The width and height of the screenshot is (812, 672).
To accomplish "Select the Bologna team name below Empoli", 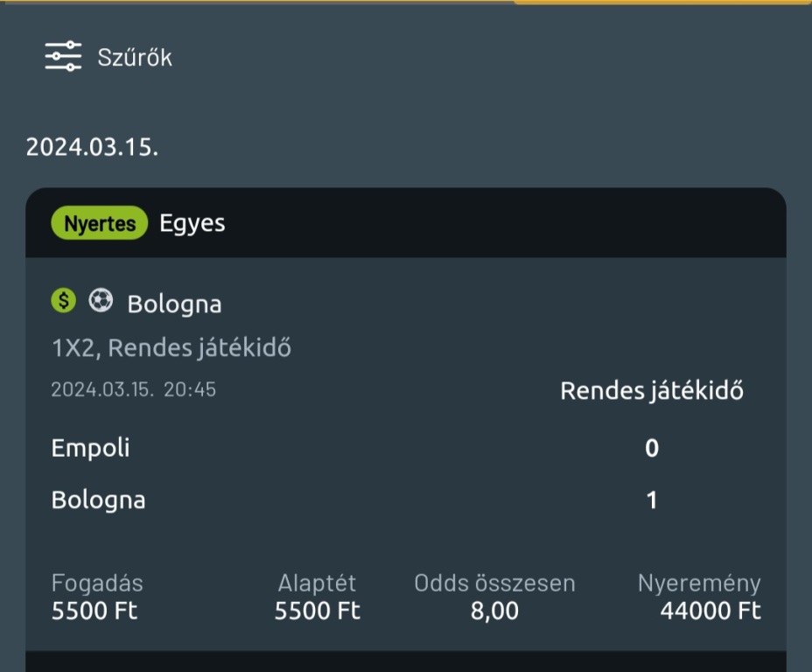I will 98,500.
